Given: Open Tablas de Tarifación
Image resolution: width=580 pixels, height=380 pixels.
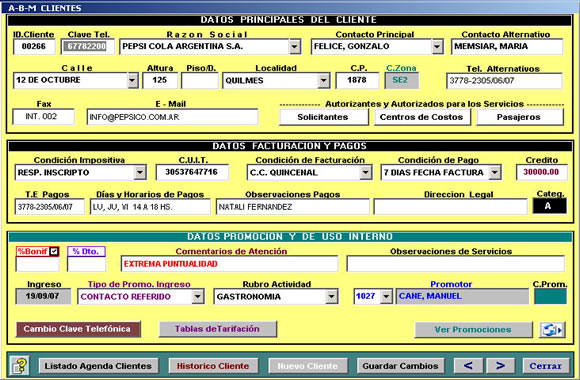Looking at the screenshot, I should 218,329.
